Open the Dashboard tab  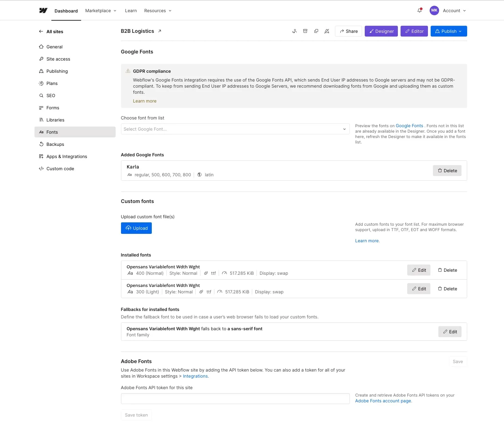pyautogui.click(x=66, y=11)
